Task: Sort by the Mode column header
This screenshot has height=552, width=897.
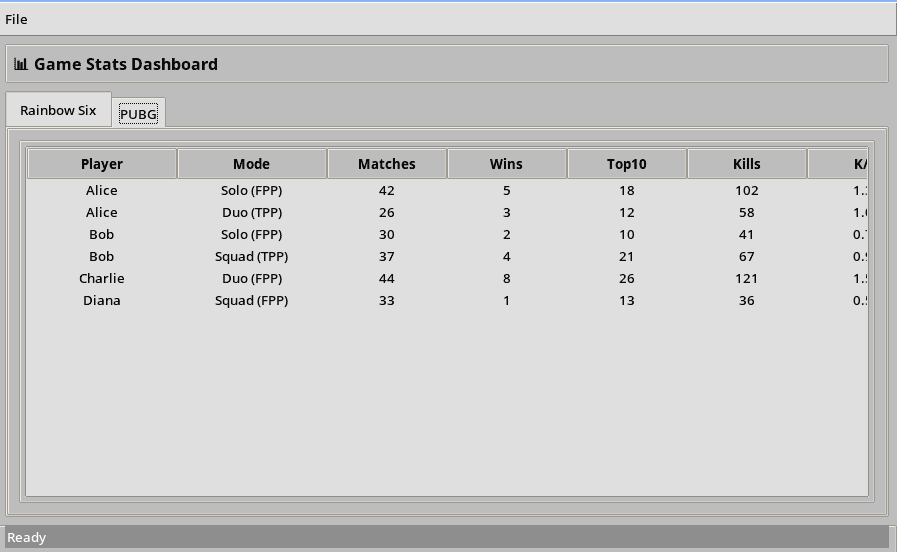Action: coord(252,164)
